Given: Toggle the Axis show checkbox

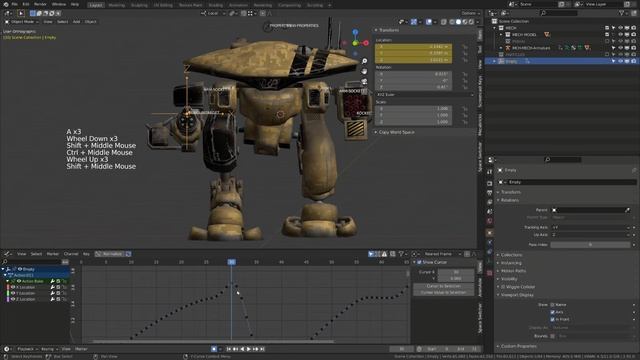Looking at the screenshot, I should 552,312.
